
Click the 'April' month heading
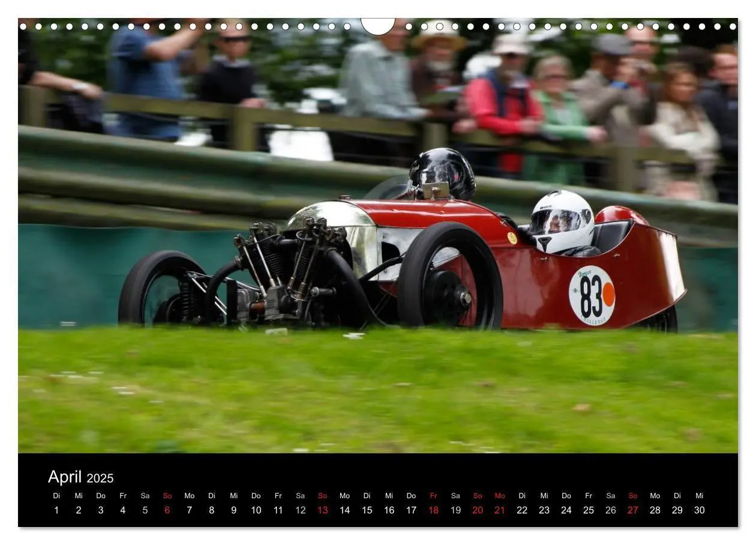(x=65, y=477)
